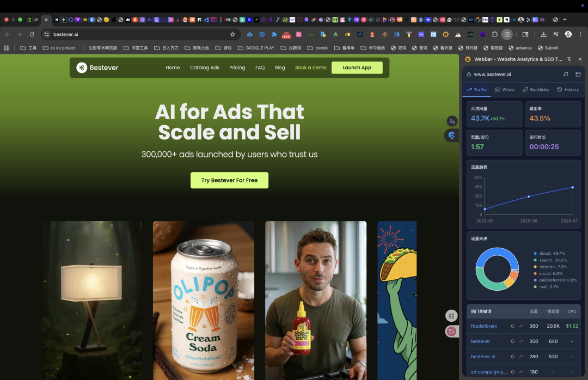588x380 pixels.
Task: Click the Bestever logo in navbar
Action: [97, 68]
